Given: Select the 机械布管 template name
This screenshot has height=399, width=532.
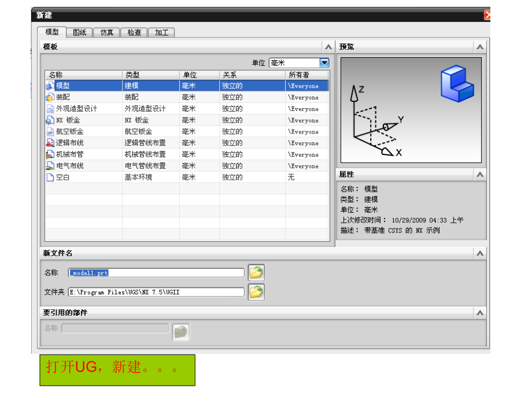Looking at the screenshot, I should click(69, 154).
